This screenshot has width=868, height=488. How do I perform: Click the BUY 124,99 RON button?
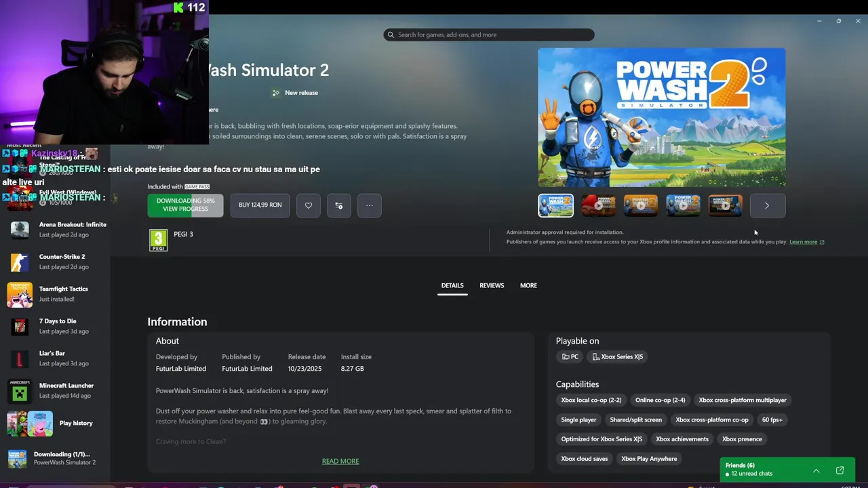pyautogui.click(x=260, y=205)
